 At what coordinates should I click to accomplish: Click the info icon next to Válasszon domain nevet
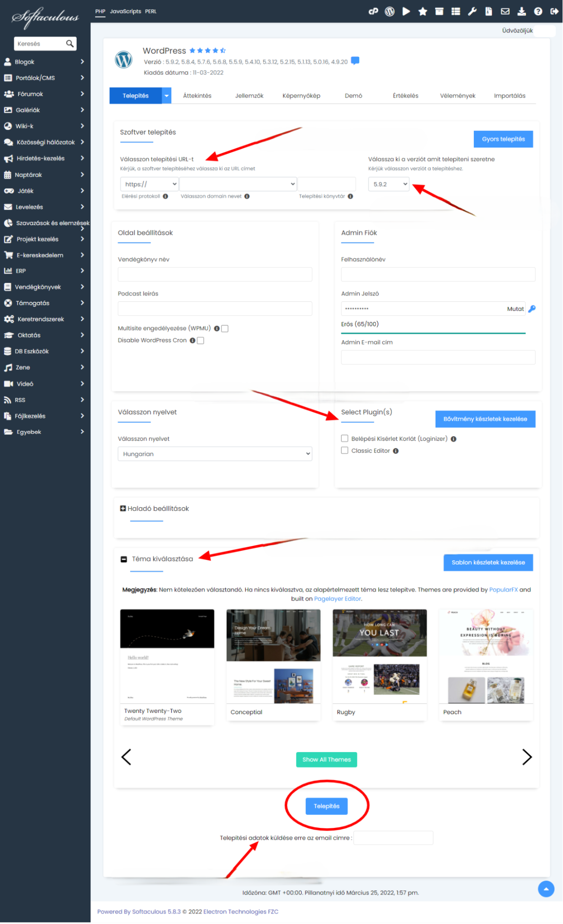(x=247, y=196)
